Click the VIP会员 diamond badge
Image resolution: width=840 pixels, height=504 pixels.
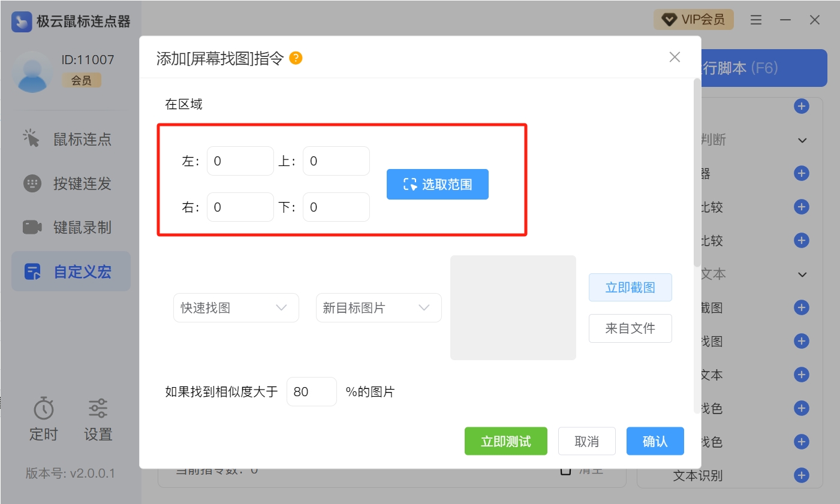[x=693, y=20]
